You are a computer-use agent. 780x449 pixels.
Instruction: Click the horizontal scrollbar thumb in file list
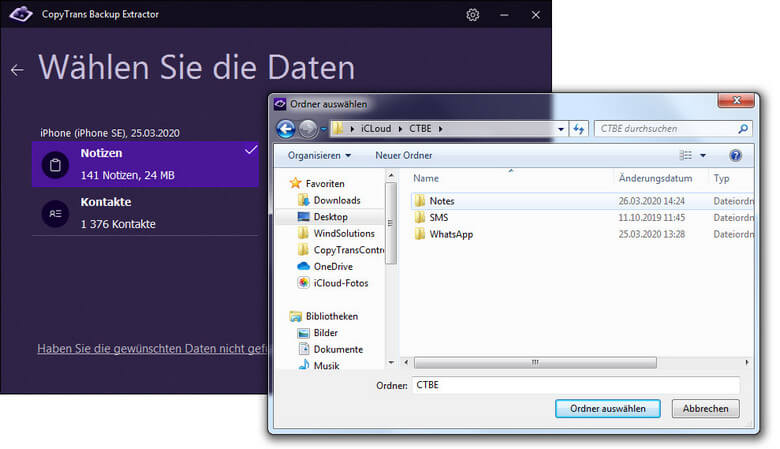(535, 362)
